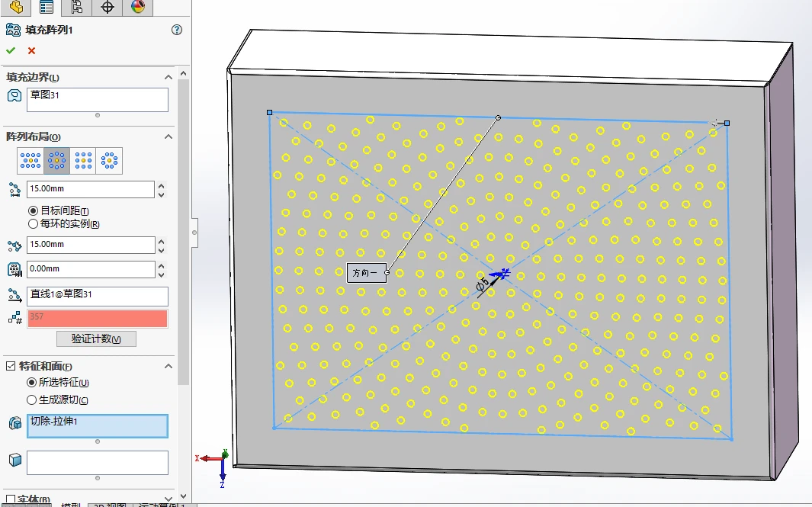812x507 pixels.
Task: Decrease the loop spacing value
Action: tap(162, 194)
